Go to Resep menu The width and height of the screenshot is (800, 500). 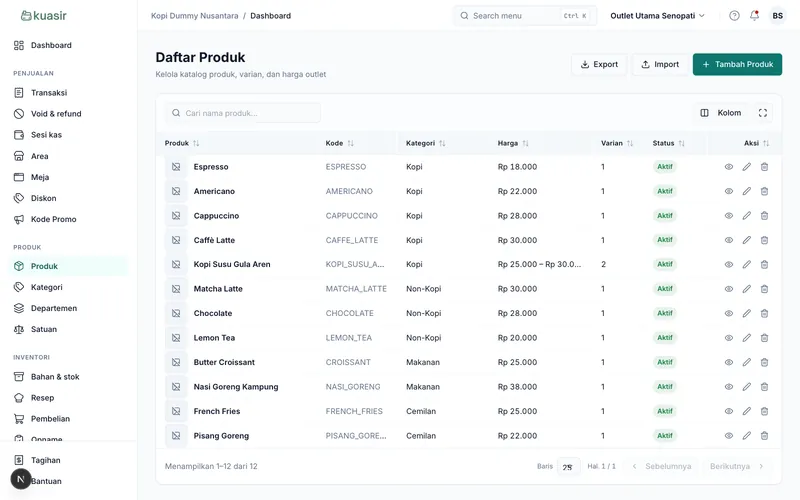point(68,398)
